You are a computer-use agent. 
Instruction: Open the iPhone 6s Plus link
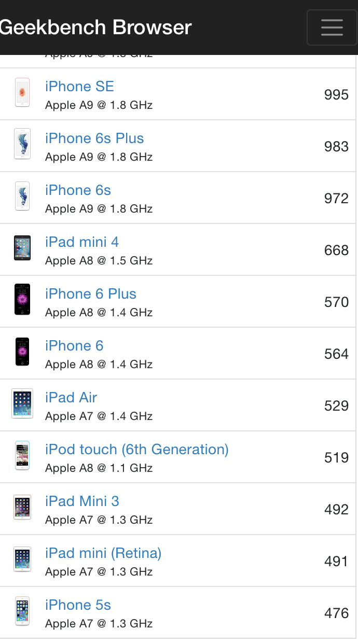[x=94, y=138]
